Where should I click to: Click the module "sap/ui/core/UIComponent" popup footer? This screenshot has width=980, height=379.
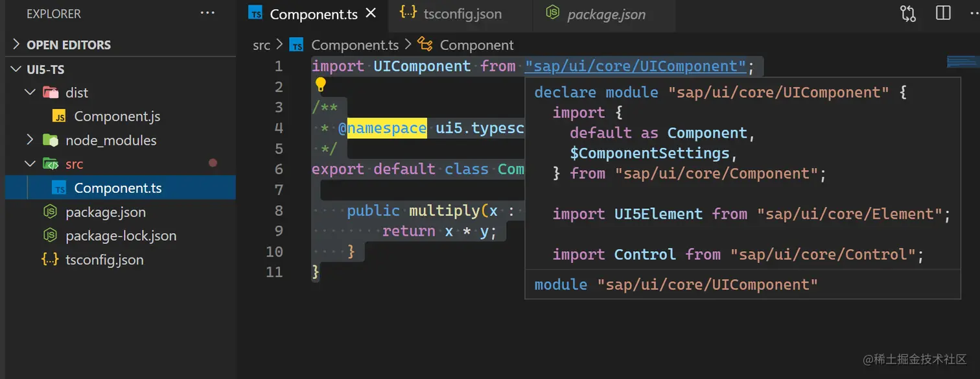tap(677, 284)
